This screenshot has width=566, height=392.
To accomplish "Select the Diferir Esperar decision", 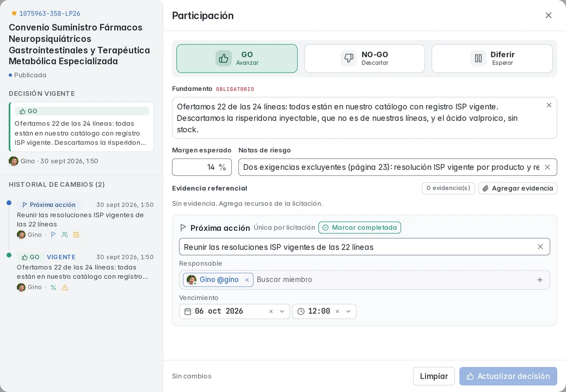I will point(492,58).
